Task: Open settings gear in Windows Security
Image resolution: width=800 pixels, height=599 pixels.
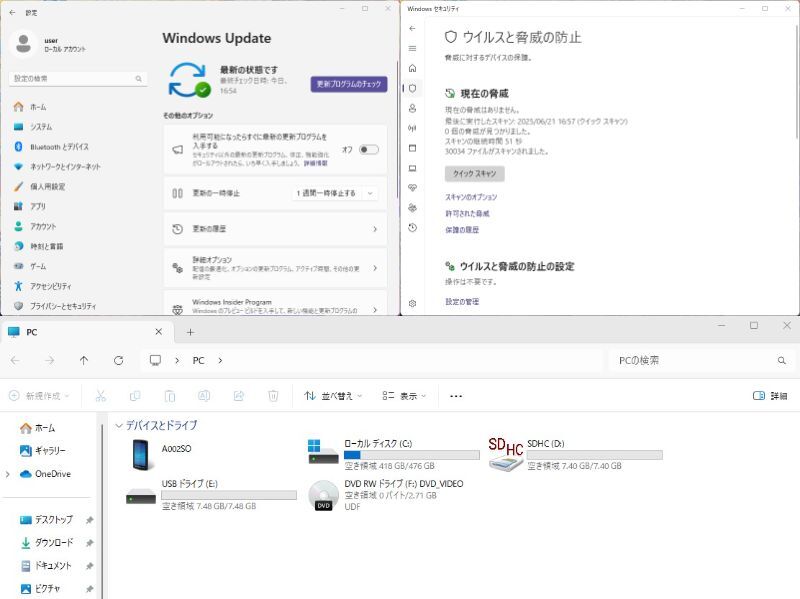Action: (412, 304)
